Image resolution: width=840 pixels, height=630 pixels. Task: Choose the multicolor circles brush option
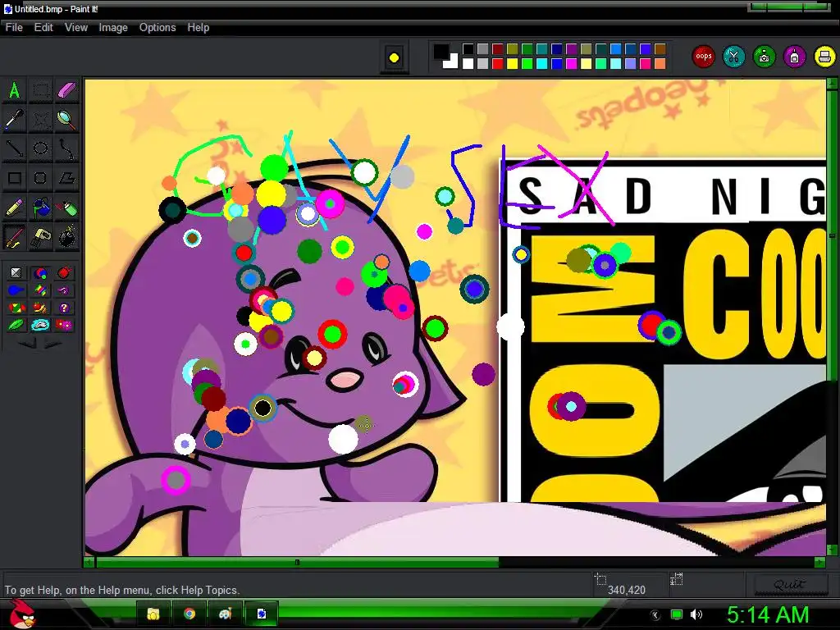[x=40, y=273]
